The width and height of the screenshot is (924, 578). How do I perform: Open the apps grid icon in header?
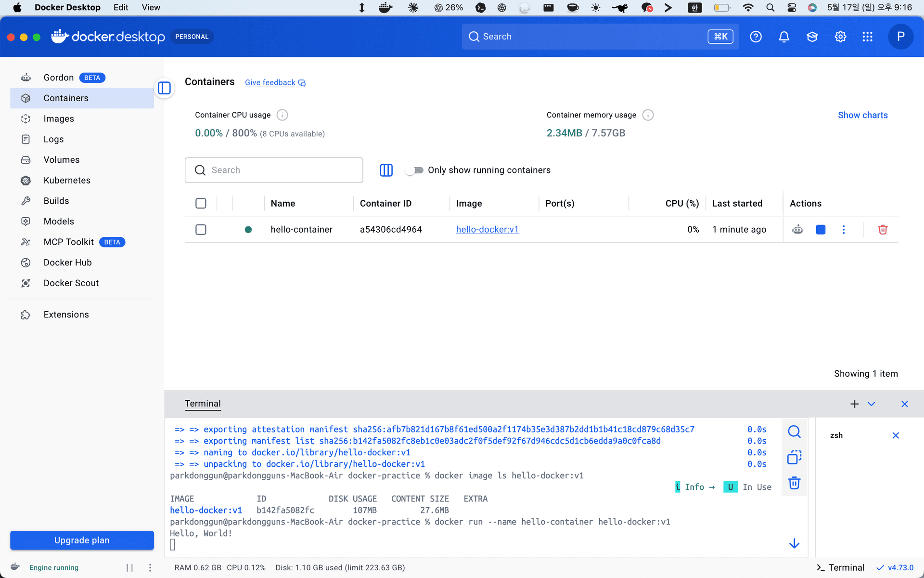tap(867, 37)
